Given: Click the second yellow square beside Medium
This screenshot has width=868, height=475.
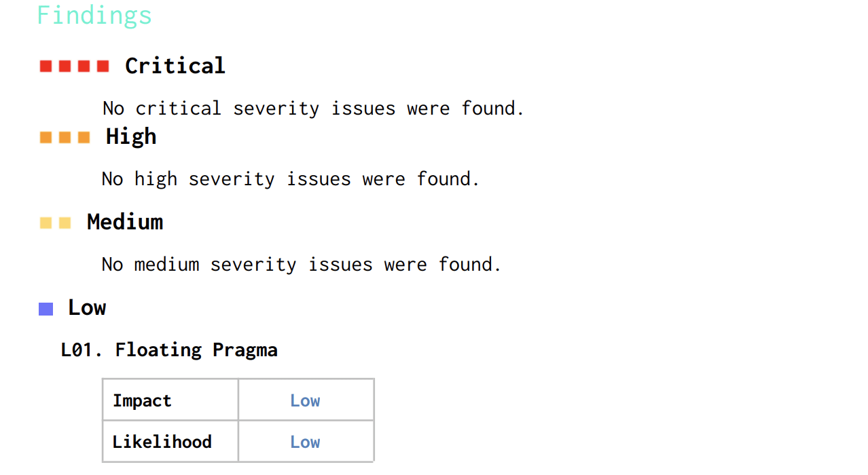Looking at the screenshot, I should point(65,223).
